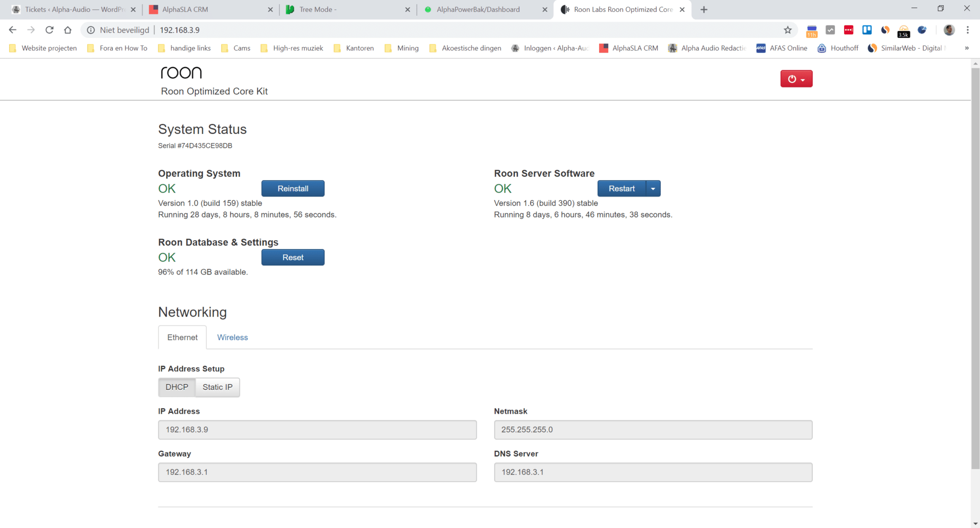Bookmark this page with the star
Viewport: 980px width, 528px height.
click(788, 30)
